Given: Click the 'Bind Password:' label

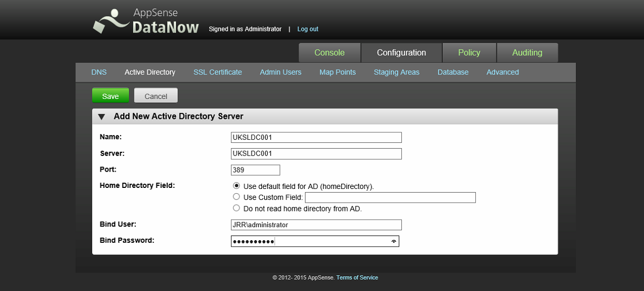Looking at the screenshot, I should coord(126,240).
